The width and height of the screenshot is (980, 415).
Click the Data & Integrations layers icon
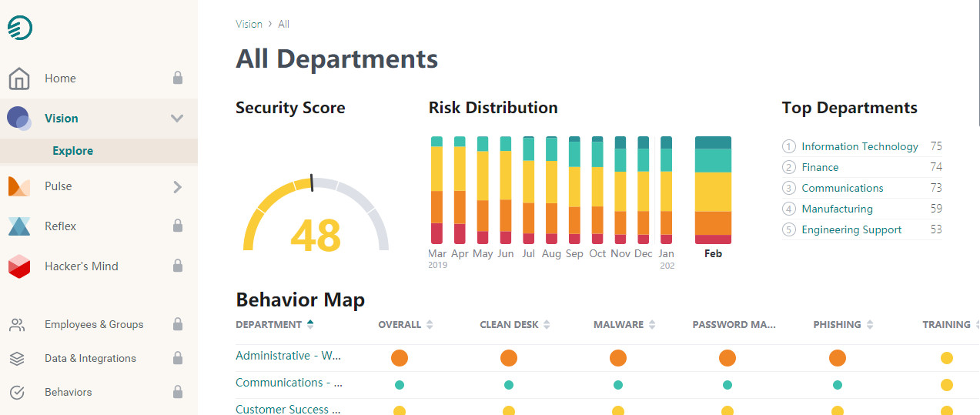coord(18,359)
